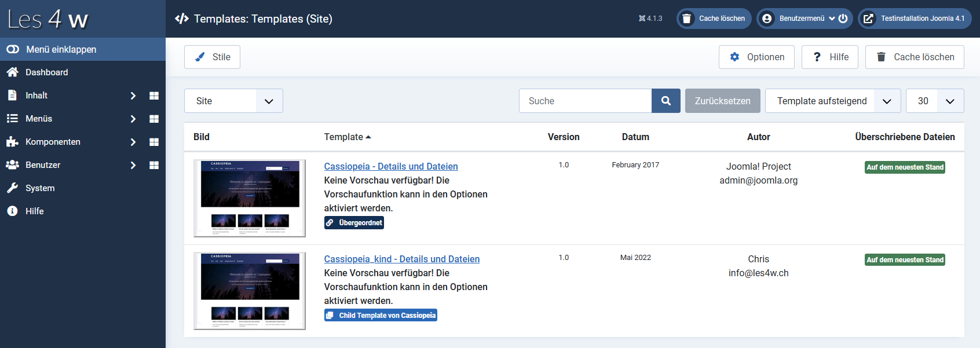This screenshot has width=980, height=348.
Task: Expand the Inhalt submenu chevron
Action: tap(133, 96)
